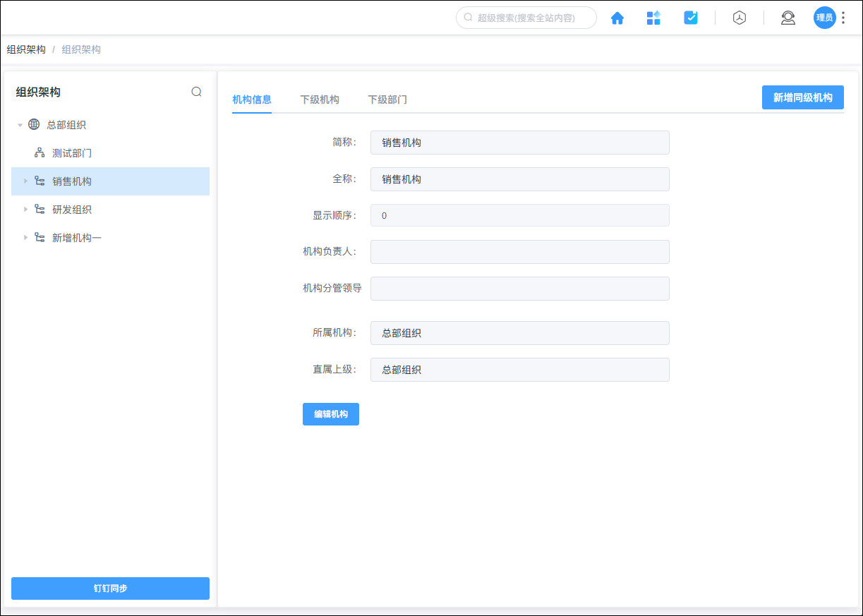Switch to the 下级机构 tab
The image size is (863, 616).
[318, 99]
